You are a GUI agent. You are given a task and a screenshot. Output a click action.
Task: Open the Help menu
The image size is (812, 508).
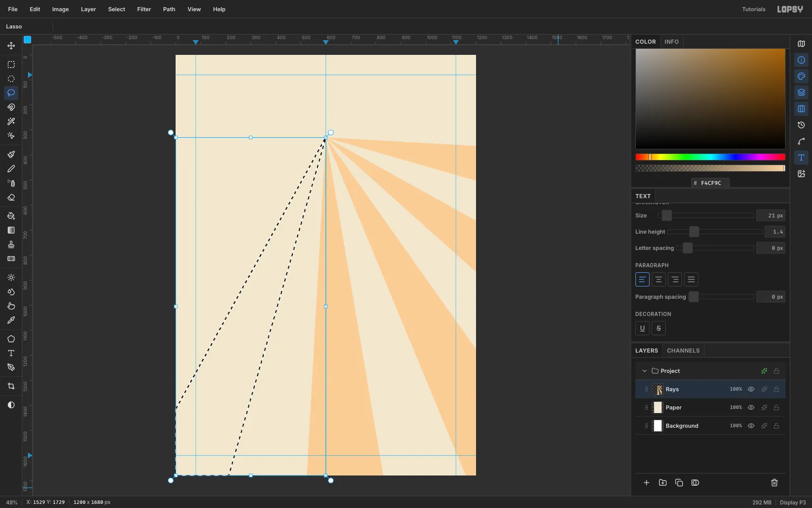click(219, 9)
